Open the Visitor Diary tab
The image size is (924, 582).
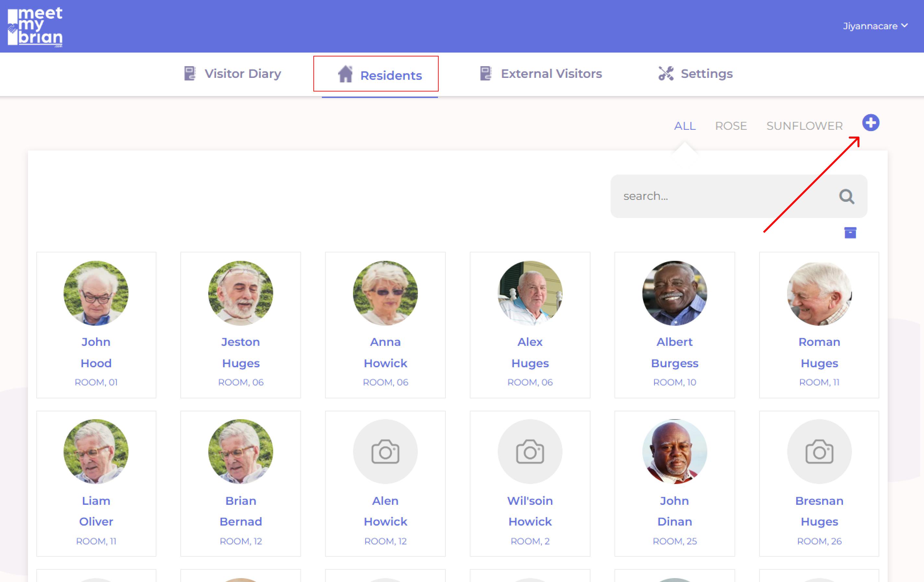[233, 73]
